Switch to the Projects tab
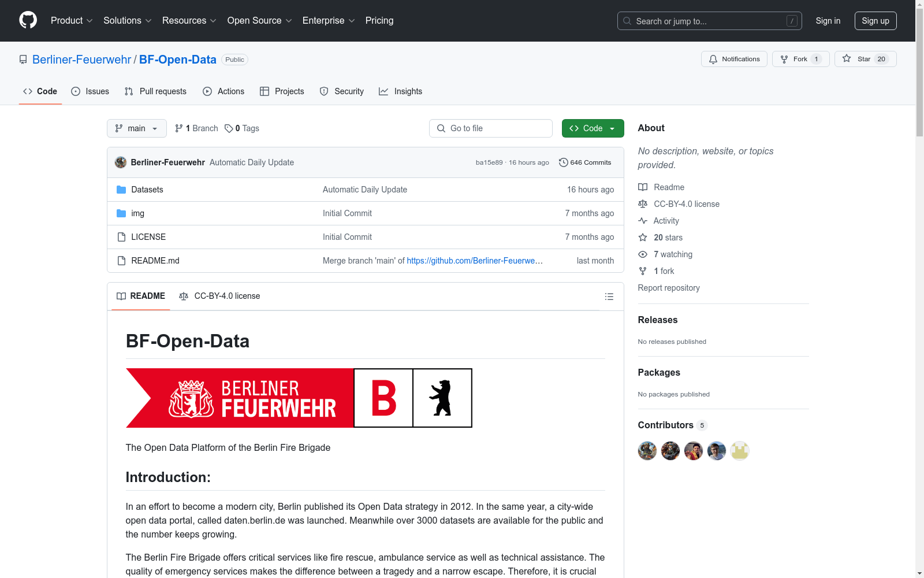The image size is (924, 578). click(x=282, y=91)
